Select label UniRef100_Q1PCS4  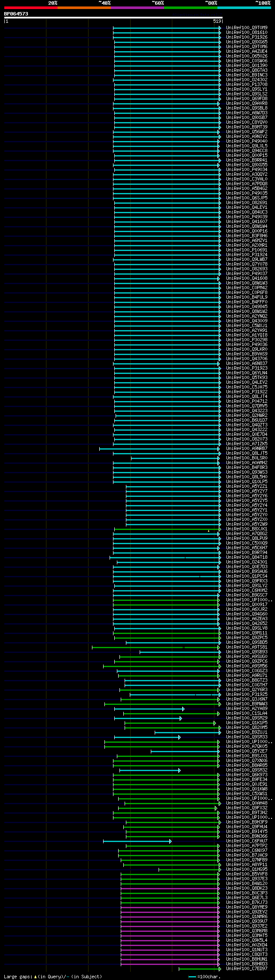(247, 576)
